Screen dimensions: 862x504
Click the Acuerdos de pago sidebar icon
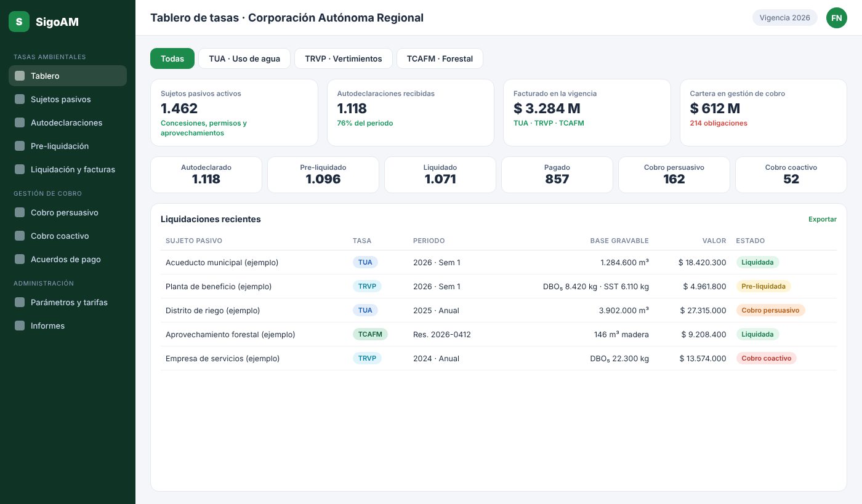point(20,259)
